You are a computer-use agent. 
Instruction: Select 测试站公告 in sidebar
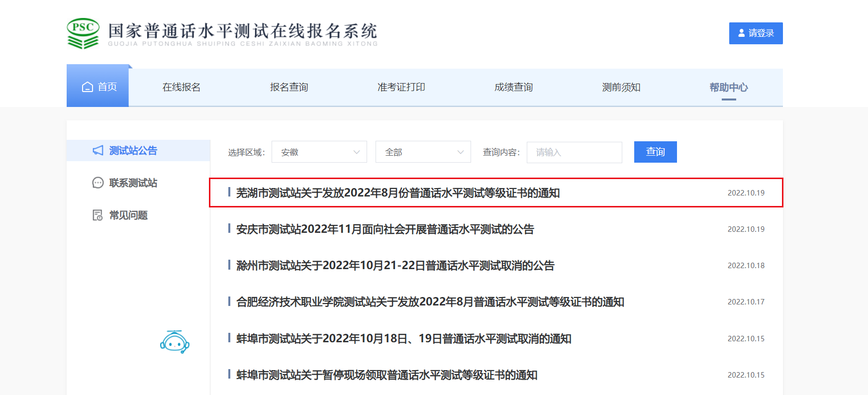tap(138, 150)
